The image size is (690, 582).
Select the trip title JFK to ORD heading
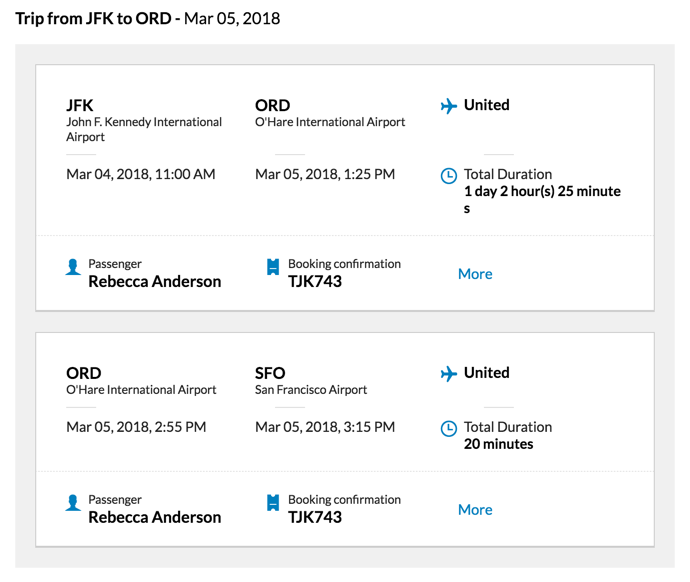148,19
